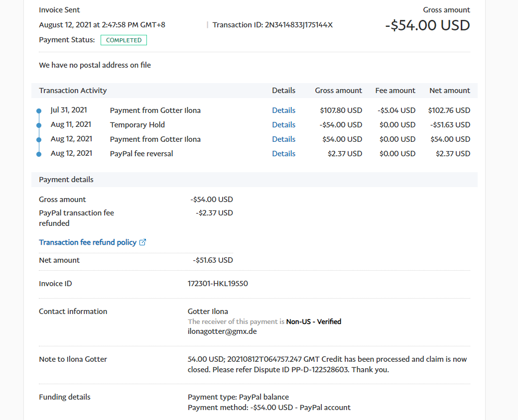Open Details link for Temporary Hold

coord(283,125)
